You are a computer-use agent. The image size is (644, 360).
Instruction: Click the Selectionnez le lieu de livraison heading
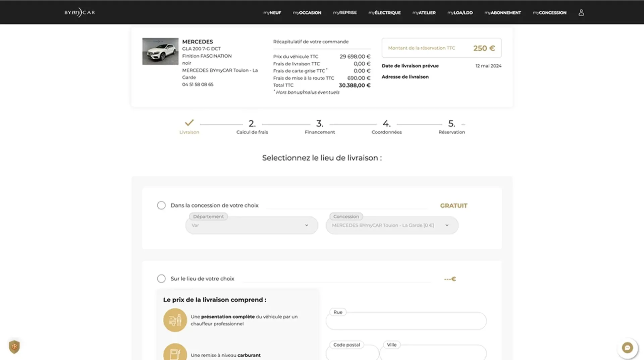(x=322, y=158)
